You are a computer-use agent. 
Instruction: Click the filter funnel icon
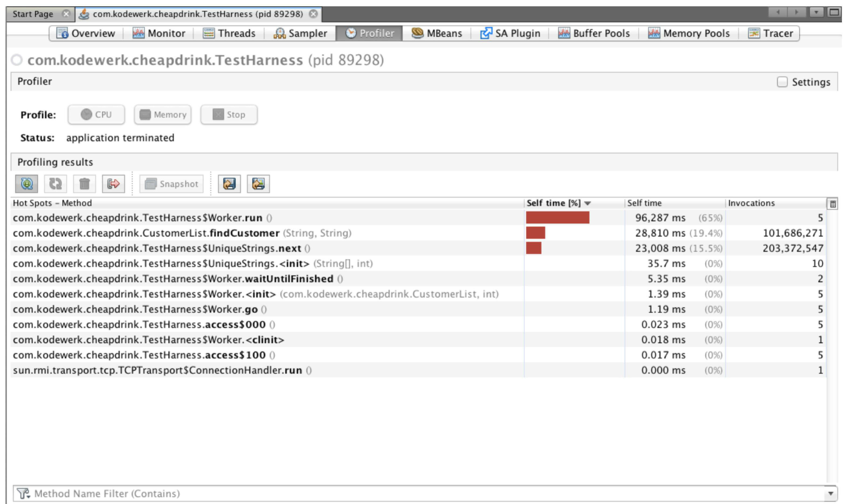(x=23, y=493)
